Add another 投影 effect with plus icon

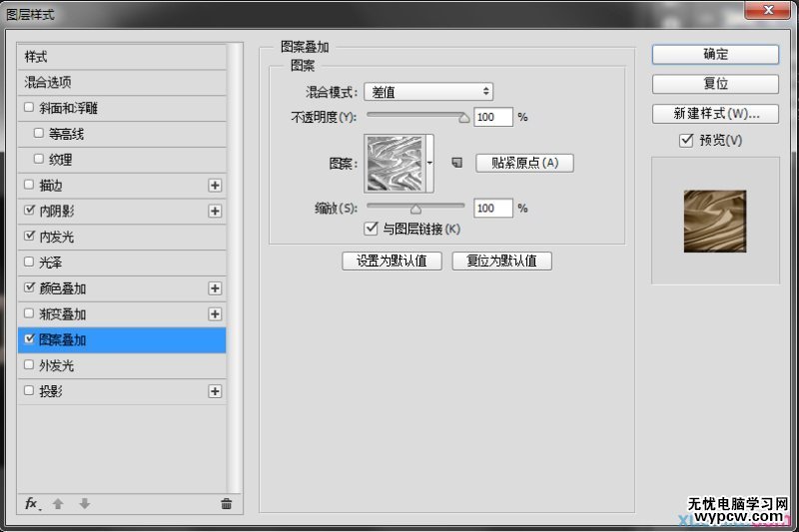pyautogui.click(x=215, y=391)
